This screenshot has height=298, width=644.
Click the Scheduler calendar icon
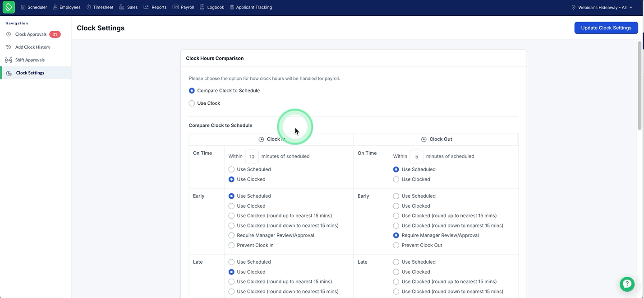click(23, 7)
